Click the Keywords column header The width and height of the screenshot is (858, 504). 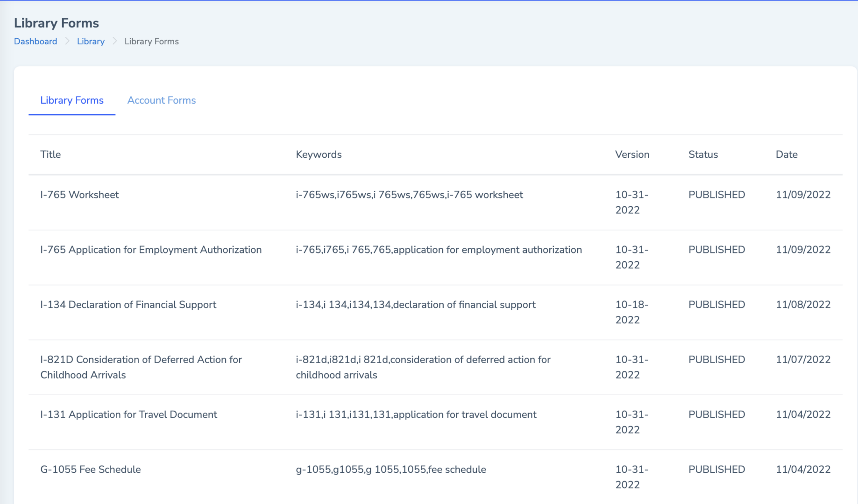[319, 154]
